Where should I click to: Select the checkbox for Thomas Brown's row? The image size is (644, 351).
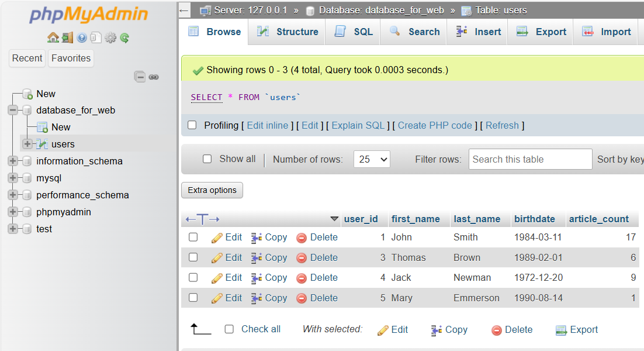pos(193,257)
